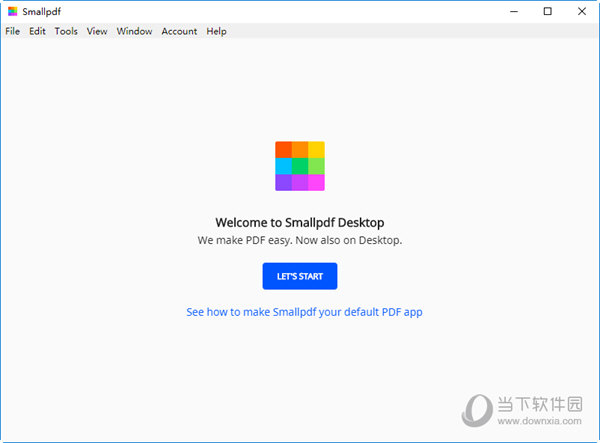Open the Help menu
Viewport: 600px width, 443px height.
point(217,31)
